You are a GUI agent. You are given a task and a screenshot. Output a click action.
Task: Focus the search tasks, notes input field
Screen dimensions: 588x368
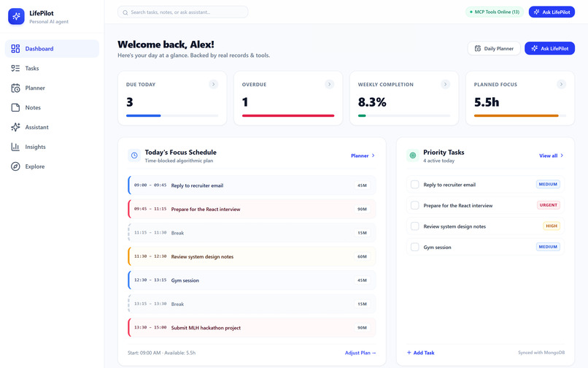183,12
